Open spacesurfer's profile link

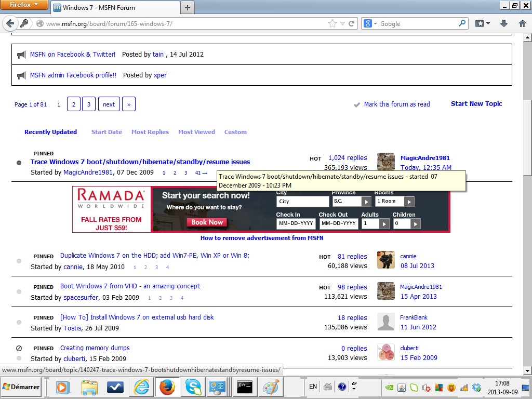[81, 298]
